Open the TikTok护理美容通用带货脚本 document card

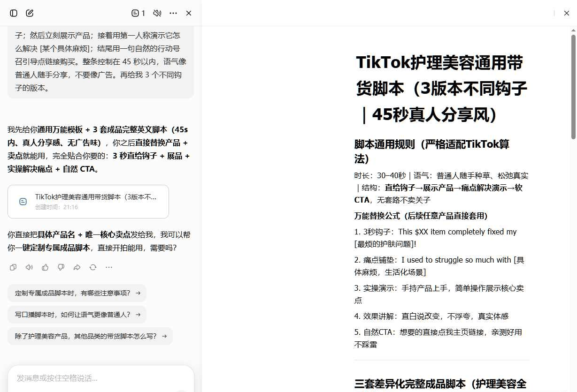pyautogui.click(x=88, y=202)
